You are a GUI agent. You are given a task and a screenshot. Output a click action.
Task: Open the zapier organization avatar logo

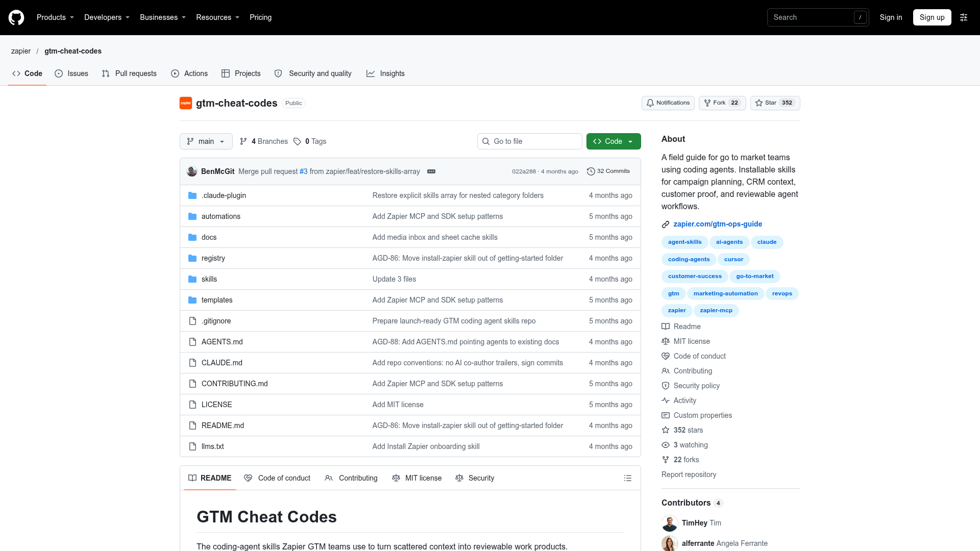[186, 103]
